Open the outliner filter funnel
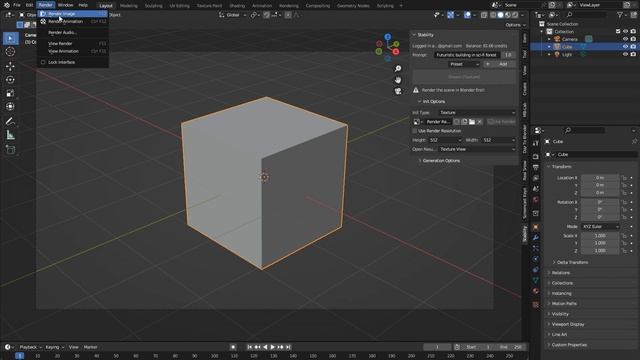 coord(620,15)
